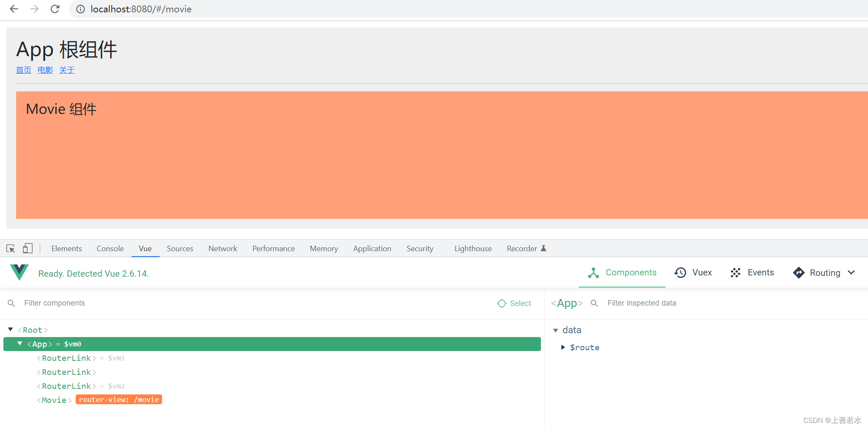
Task: Go forward with the browser forward arrow
Action: click(x=34, y=9)
